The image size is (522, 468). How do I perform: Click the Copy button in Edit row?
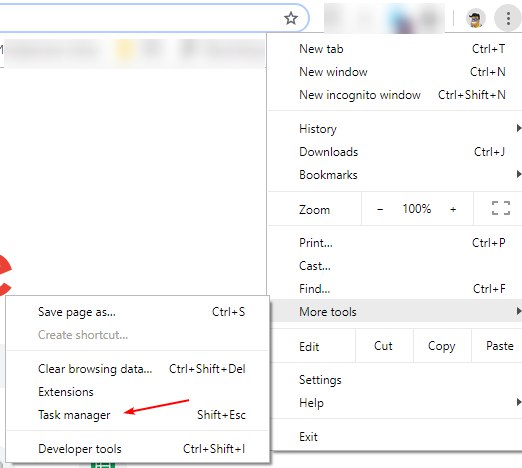[442, 346]
